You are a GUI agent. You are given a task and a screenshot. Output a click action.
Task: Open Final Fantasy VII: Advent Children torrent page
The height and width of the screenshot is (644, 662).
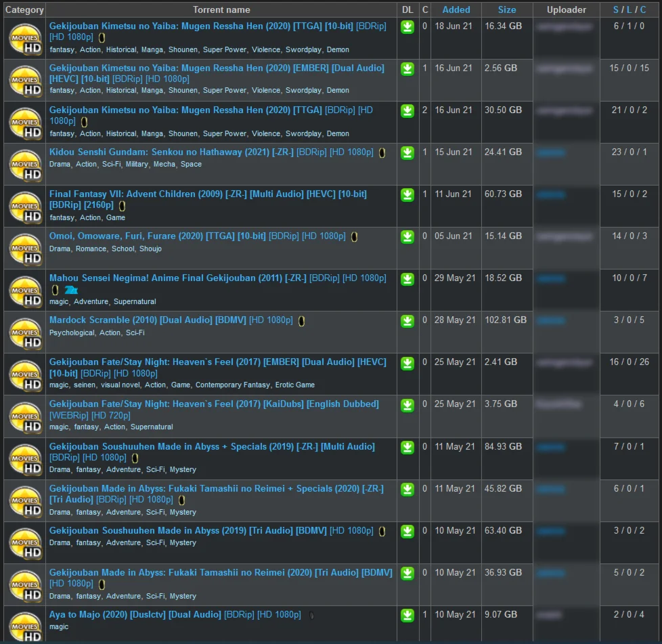(x=208, y=199)
